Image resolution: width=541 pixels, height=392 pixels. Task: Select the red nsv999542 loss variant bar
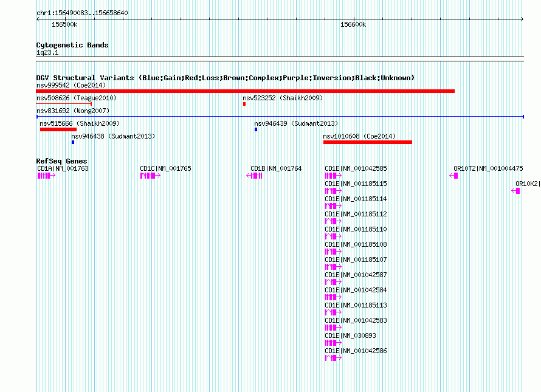pyautogui.click(x=246, y=91)
